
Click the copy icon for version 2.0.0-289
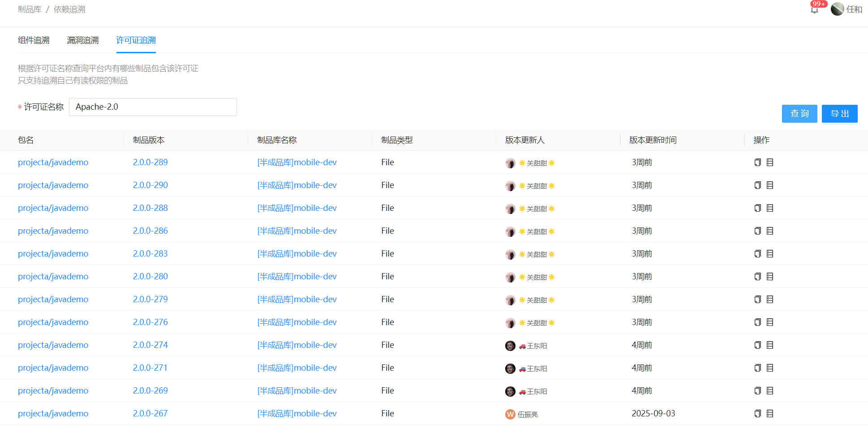757,163
